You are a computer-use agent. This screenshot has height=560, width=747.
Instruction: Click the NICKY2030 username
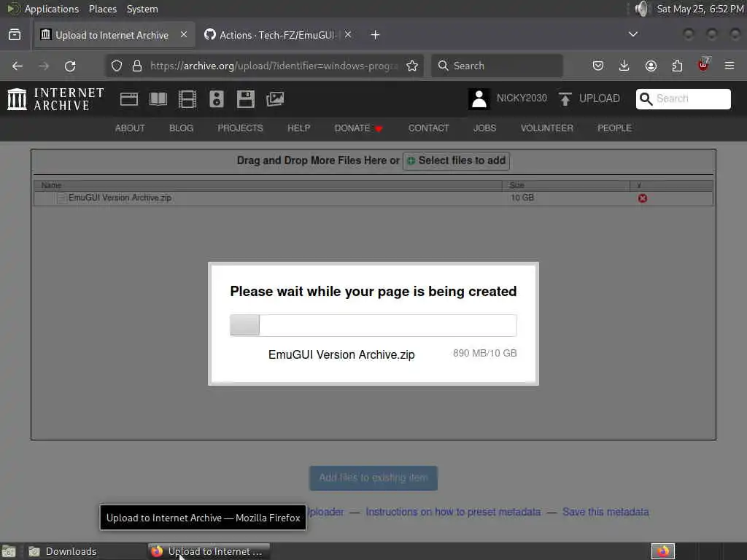point(522,98)
